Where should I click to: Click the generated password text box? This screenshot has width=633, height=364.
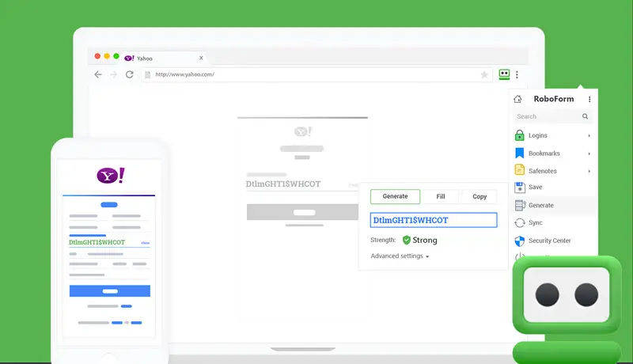(434, 220)
